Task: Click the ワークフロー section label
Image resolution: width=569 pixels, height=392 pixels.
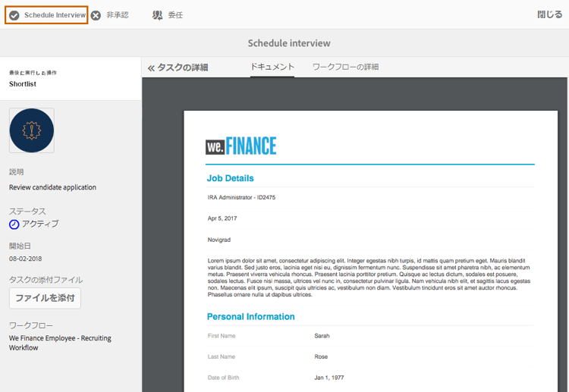Action: (31, 325)
